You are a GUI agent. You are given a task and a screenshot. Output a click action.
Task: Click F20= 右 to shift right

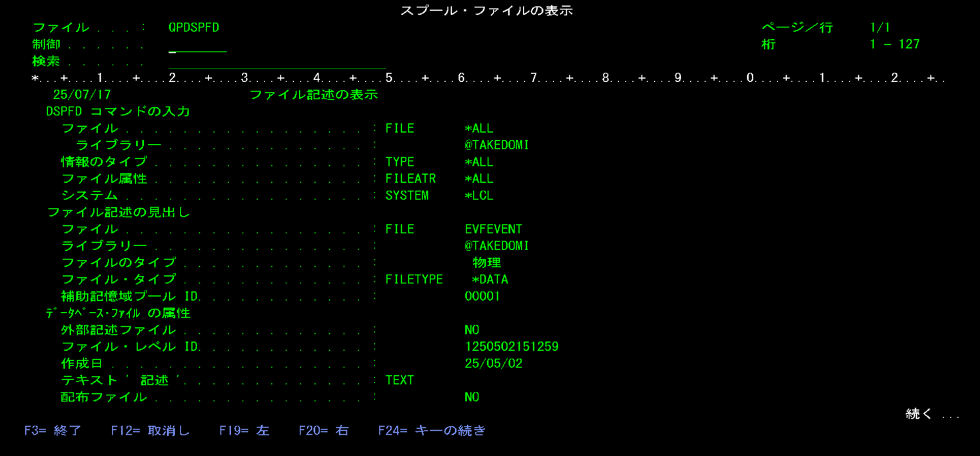[x=324, y=431]
